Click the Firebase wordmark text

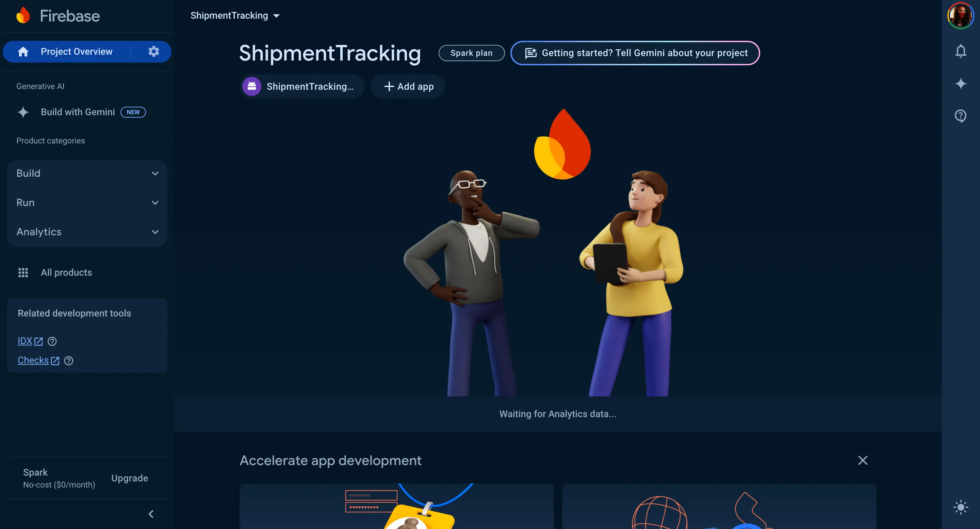coord(70,16)
